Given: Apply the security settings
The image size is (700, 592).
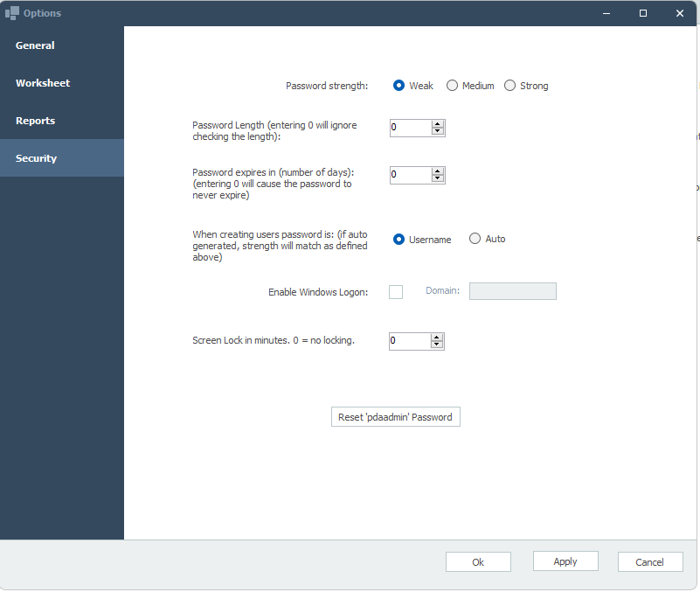Looking at the screenshot, I should click(x=565, y=561).
